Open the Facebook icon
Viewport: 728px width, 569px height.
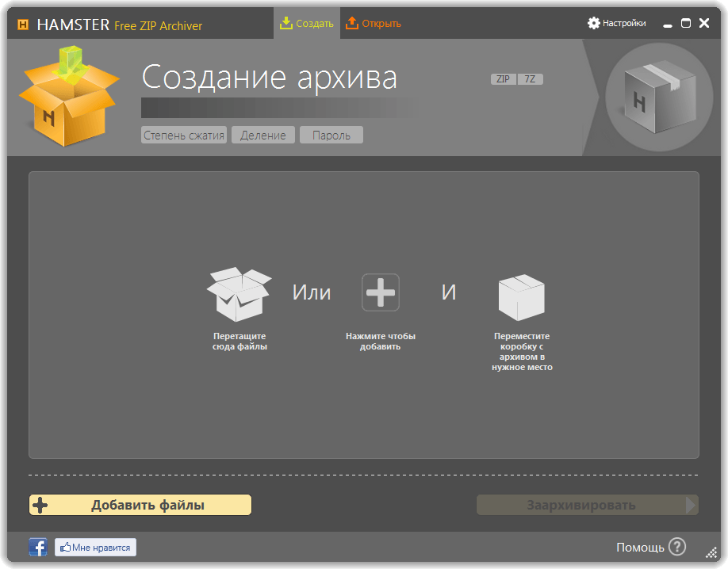pyautogui.click(x=37, y=547)
